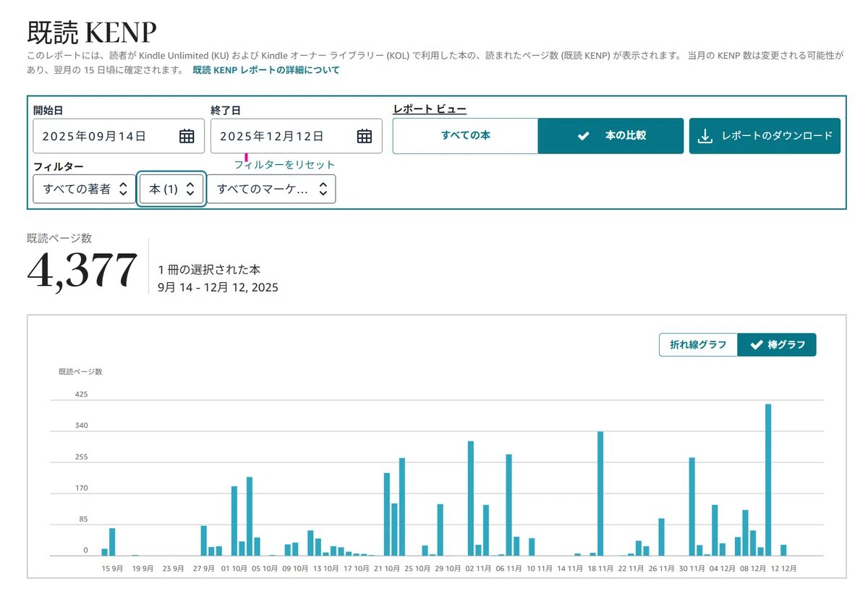
Task: Click the 開始日 date field 2025年09月14日
Action: coord(119,136)
